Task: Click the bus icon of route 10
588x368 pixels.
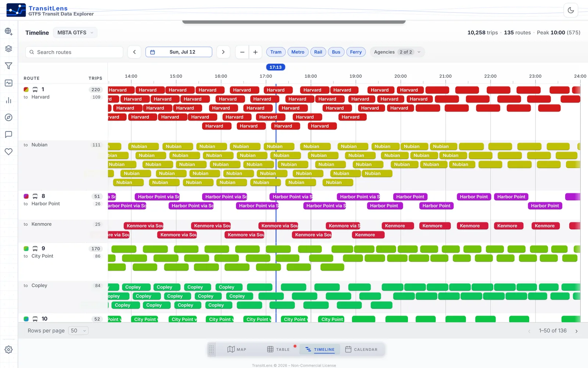Action: tap(35, 319)
